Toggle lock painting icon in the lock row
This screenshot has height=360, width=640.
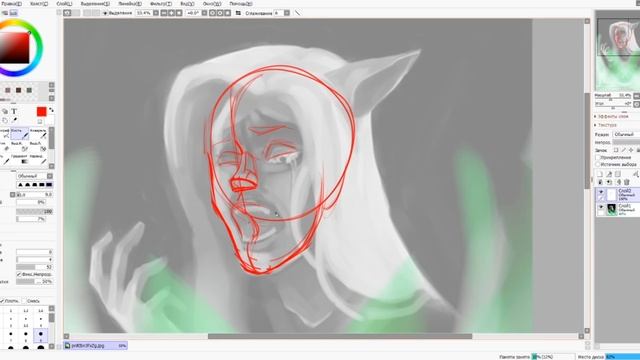click(x=624, y=150)
